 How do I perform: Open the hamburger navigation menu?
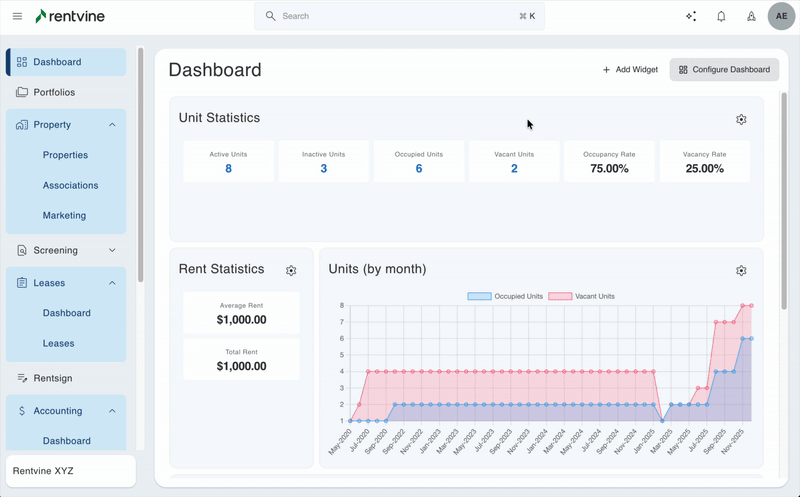point(17,16)
